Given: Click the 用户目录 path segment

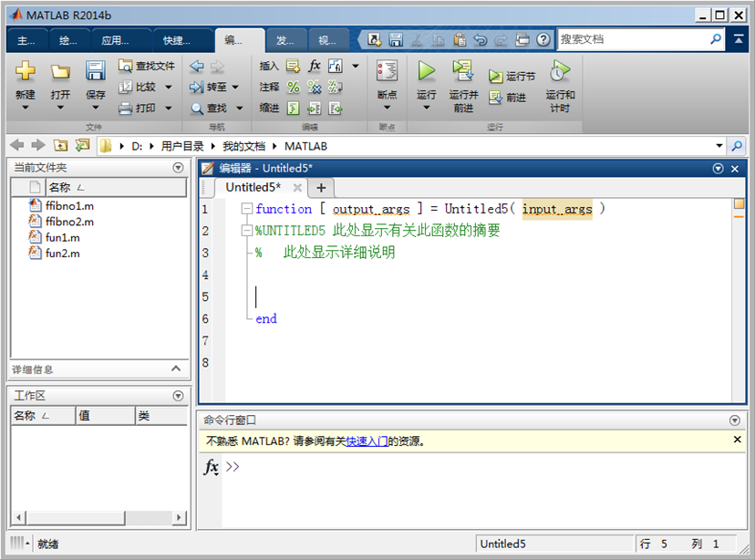Looking at the screenshot, I should tap(182, 146).
